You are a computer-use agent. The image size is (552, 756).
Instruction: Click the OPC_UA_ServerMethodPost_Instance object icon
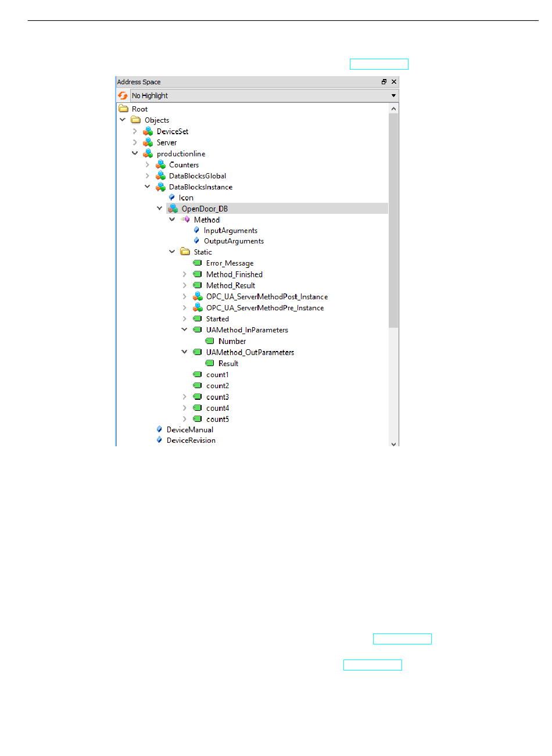(x=198, y=296)
